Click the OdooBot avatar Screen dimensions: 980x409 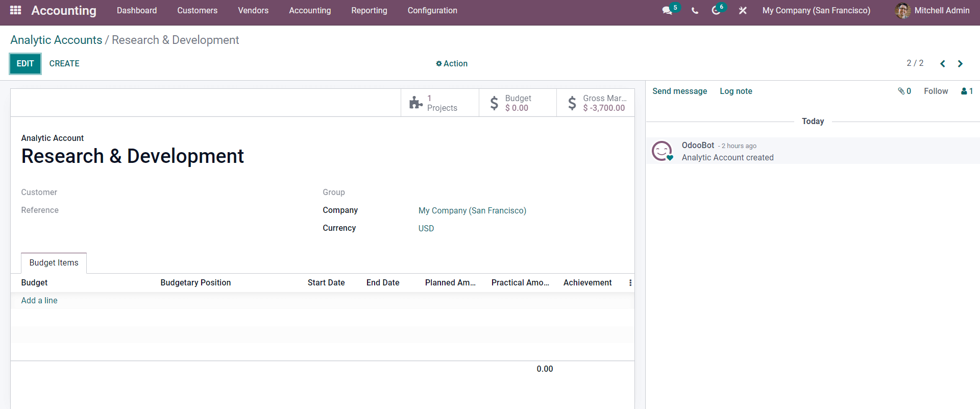(x=662, y=151)
